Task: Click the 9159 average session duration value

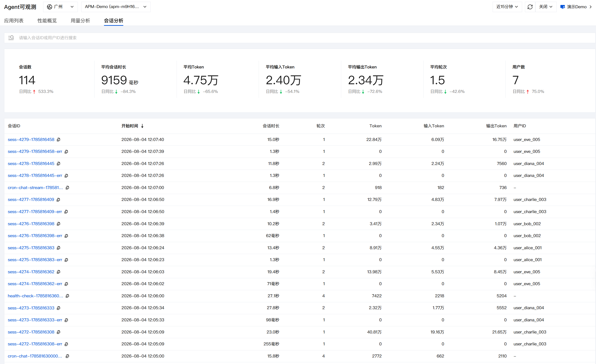Action: coord(114,80)
